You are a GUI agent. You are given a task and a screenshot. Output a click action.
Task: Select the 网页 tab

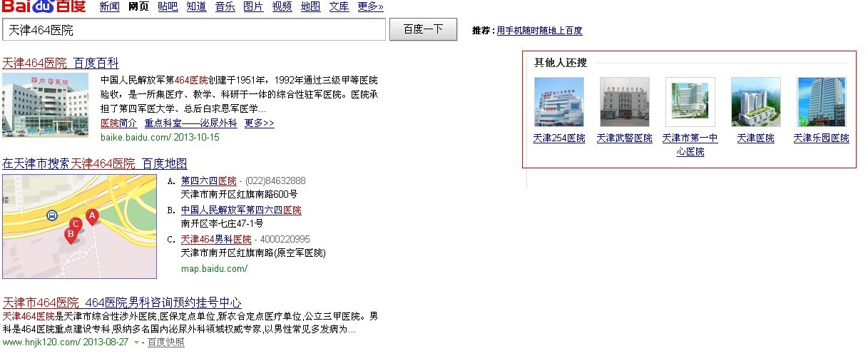pyautogui.click(x=138, y=6)
